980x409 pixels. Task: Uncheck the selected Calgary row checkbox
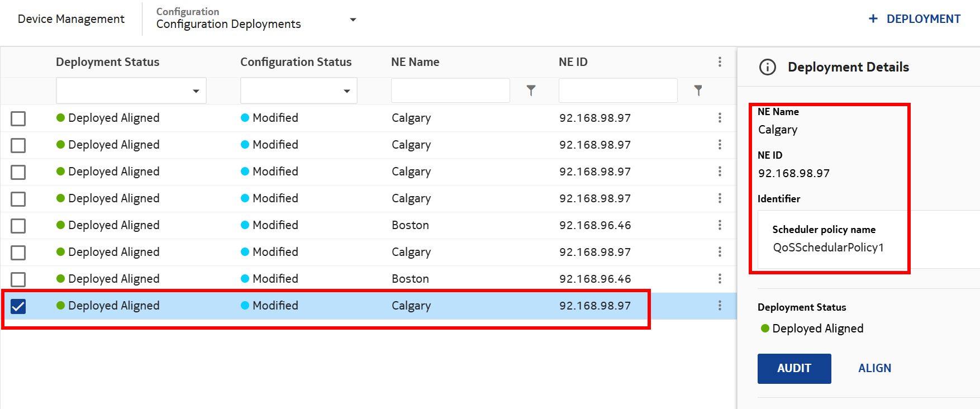coord(18,306)
